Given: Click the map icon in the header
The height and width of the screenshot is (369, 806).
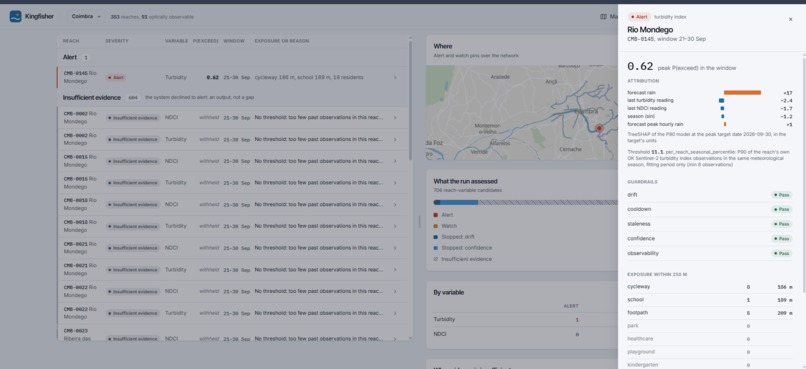Looking at the screenshot, I should pos(603,16).
